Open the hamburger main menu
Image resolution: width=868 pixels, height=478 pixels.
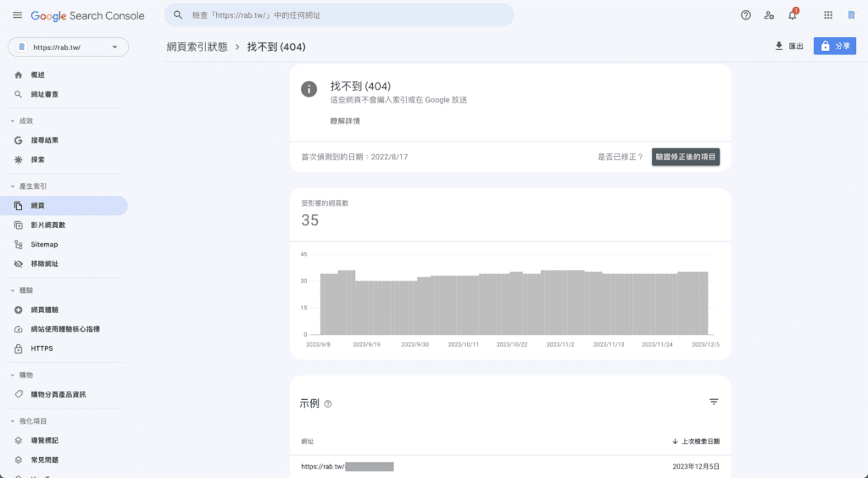[17, 15]
